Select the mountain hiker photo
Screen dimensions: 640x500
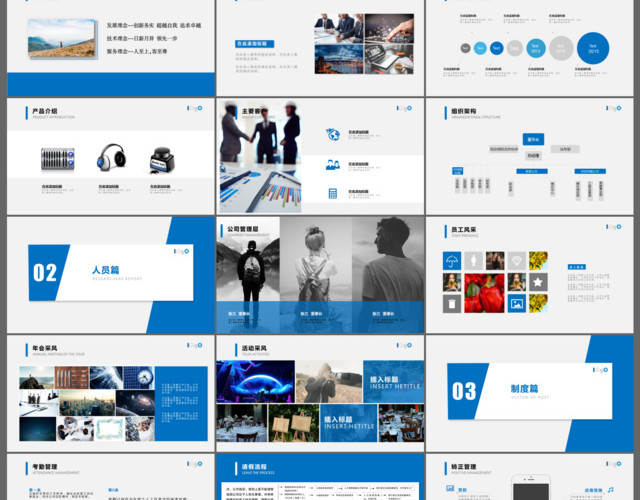click(62, 38)
